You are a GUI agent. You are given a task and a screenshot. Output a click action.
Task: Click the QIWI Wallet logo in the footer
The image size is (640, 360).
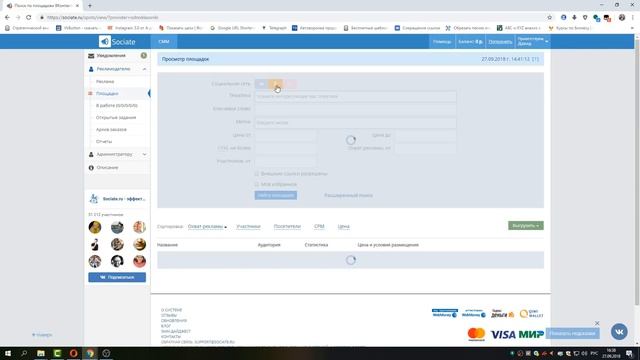[531, 313]
